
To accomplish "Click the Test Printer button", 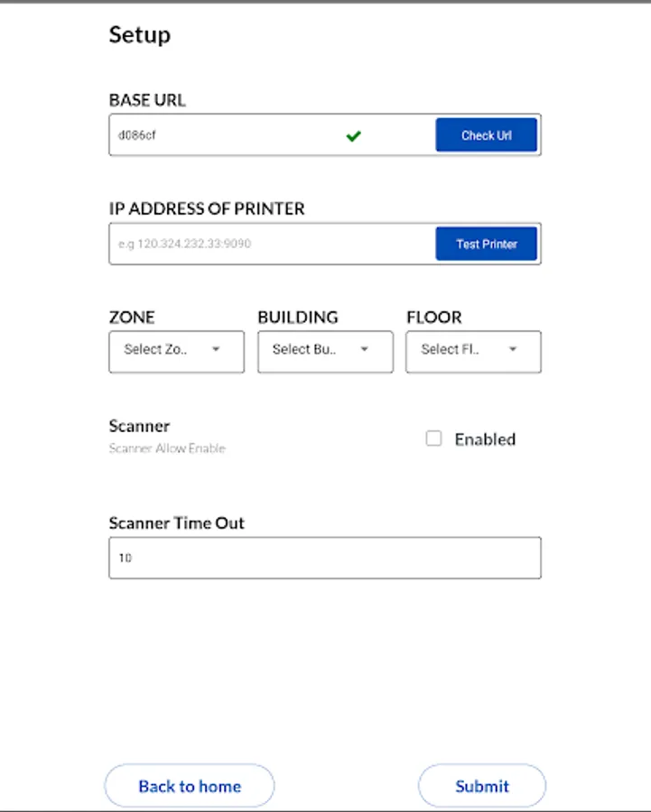I will 486,244.
